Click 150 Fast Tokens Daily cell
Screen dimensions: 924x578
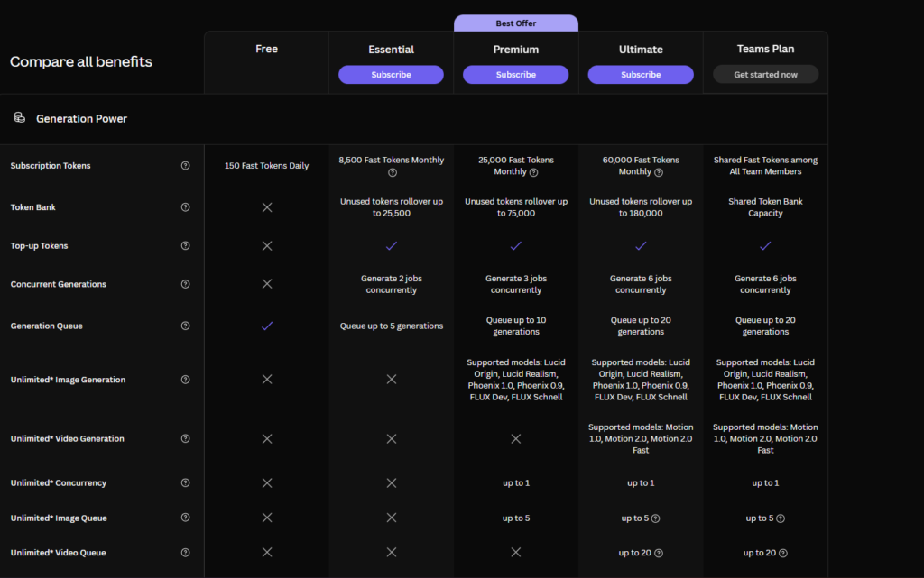(x=266, y=166)
